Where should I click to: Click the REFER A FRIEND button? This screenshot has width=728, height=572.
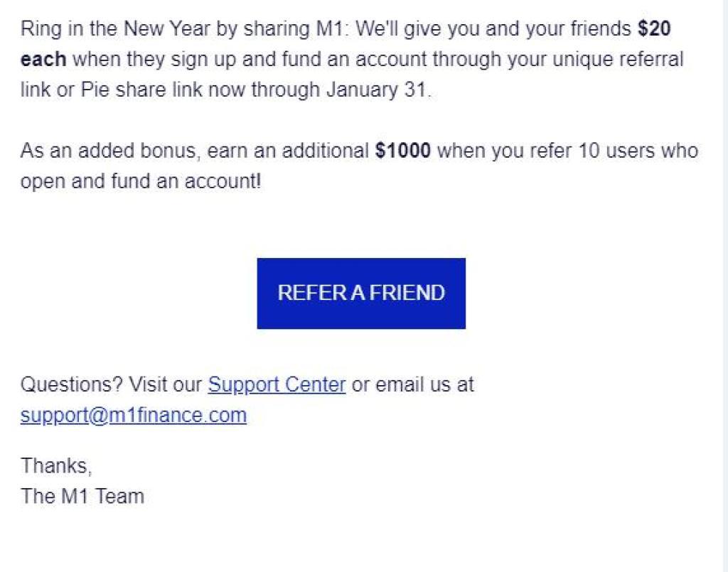pos(361,293)
